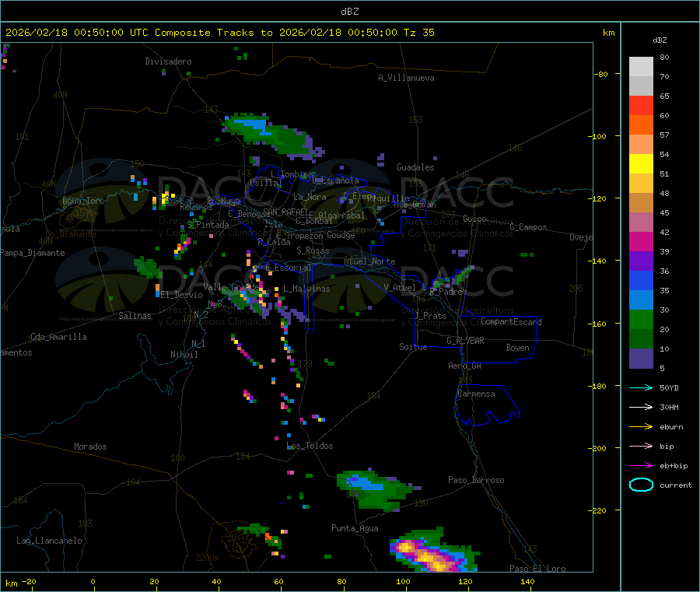This screenshot has height=592, width=700.
Task: Click the Morados location label
Action: (90, 447)
